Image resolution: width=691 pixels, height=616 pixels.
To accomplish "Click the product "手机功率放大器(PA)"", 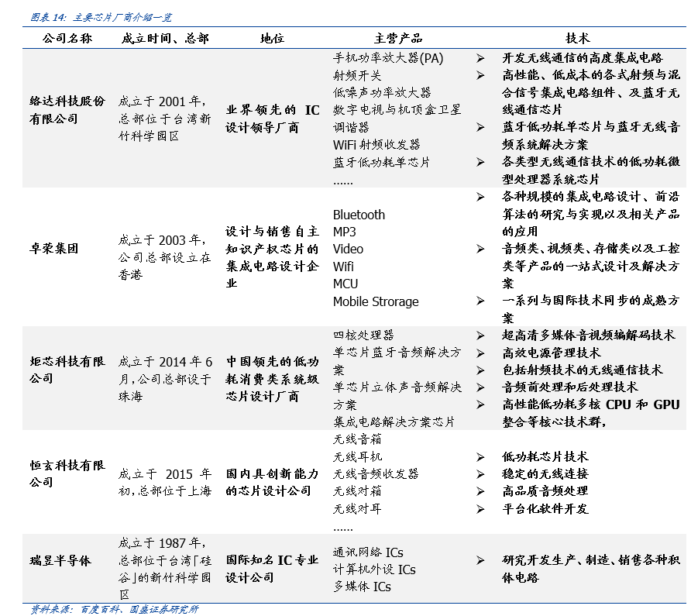I will pos(388,58).
